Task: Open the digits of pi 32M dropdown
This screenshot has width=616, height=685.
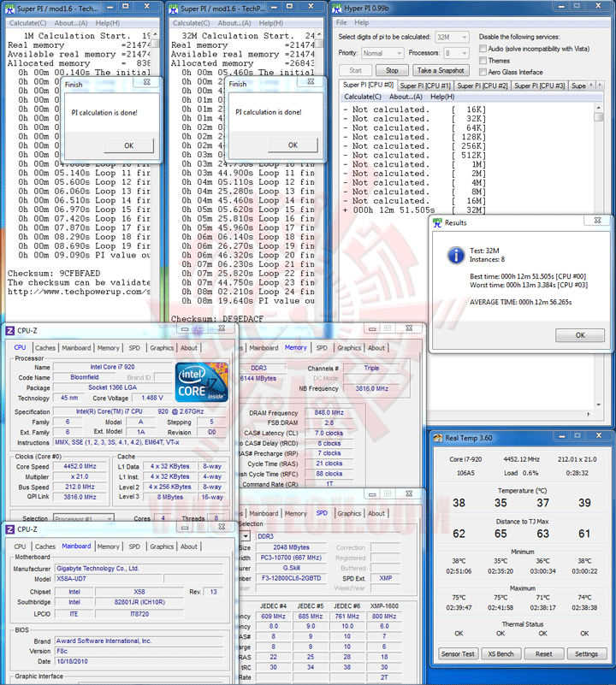Action: pyautogui.click(x=452, y=37)
